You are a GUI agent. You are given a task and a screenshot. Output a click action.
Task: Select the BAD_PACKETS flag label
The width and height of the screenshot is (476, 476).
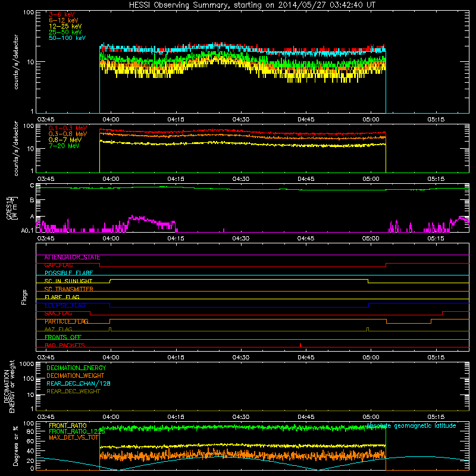(x=65, y=345)
